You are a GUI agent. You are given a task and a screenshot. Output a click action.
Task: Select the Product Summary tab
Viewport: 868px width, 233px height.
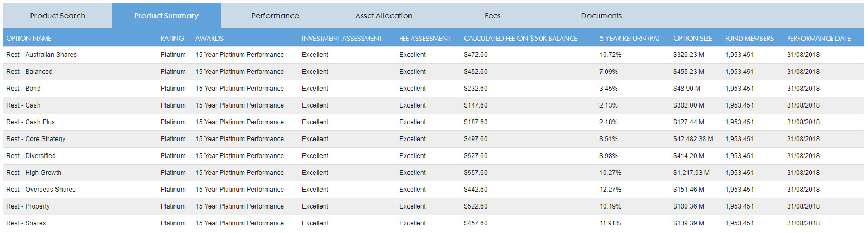tap(166, 16)
